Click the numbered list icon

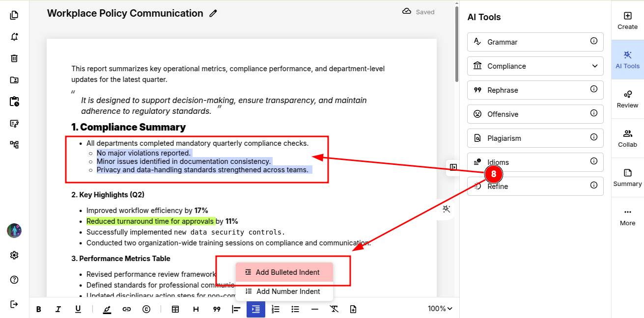(x=276, y=309)
